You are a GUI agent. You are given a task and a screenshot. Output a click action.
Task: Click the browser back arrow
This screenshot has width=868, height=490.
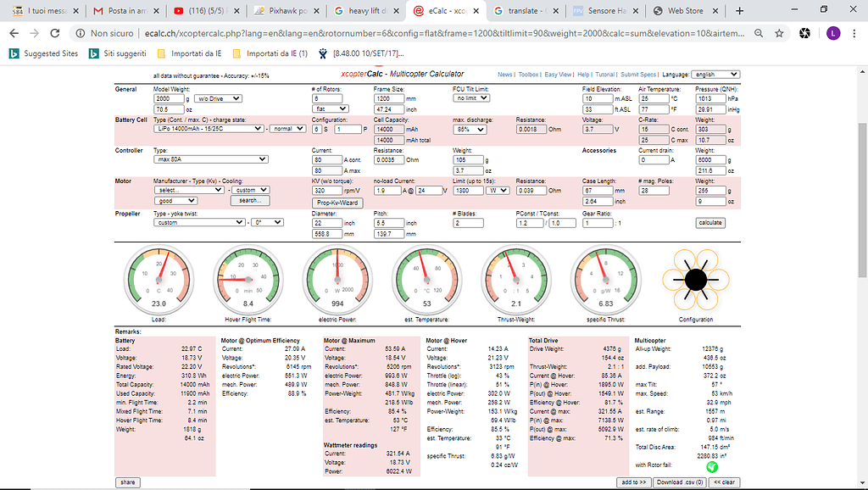click(x=14, y=33)
